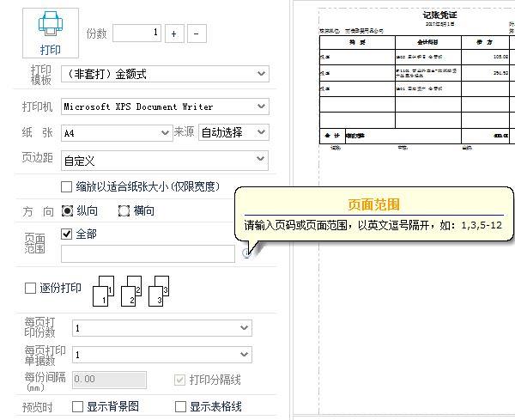The width and height of the screenshot is (515, 420).
Task: Open the 打印模板 template dropdown
Action: pyautogui.click(x=165, y=74)
